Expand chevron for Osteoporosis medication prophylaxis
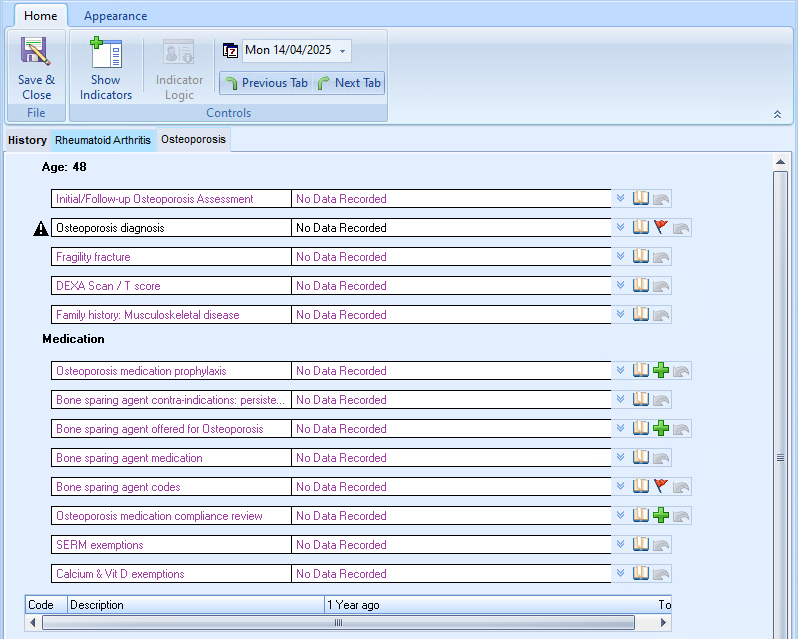The height and width of the screenshot is (639, 798). coord(620,370)
